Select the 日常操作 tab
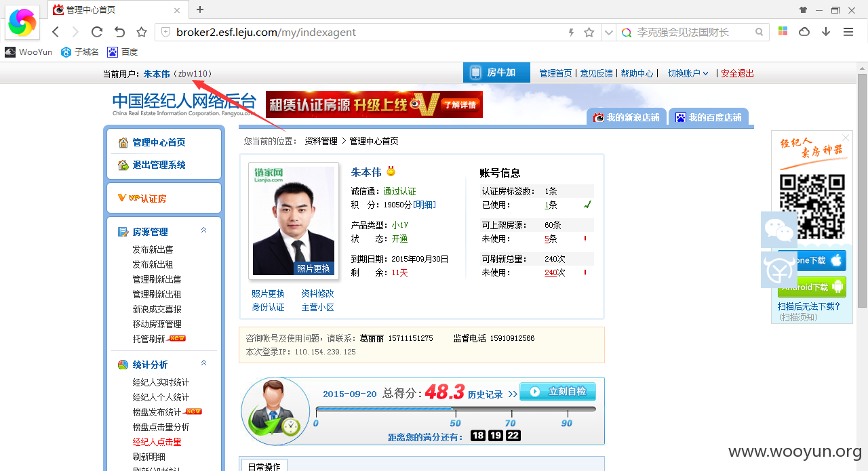Image resolution: width=868 pixels, height=471 pixels. coord(264,466)
